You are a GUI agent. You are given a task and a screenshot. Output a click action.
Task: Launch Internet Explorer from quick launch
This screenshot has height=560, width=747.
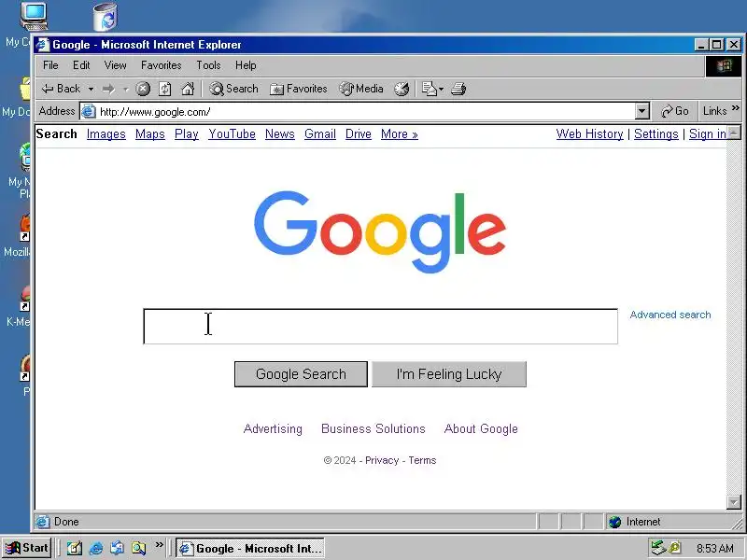[x=96, y=549]
